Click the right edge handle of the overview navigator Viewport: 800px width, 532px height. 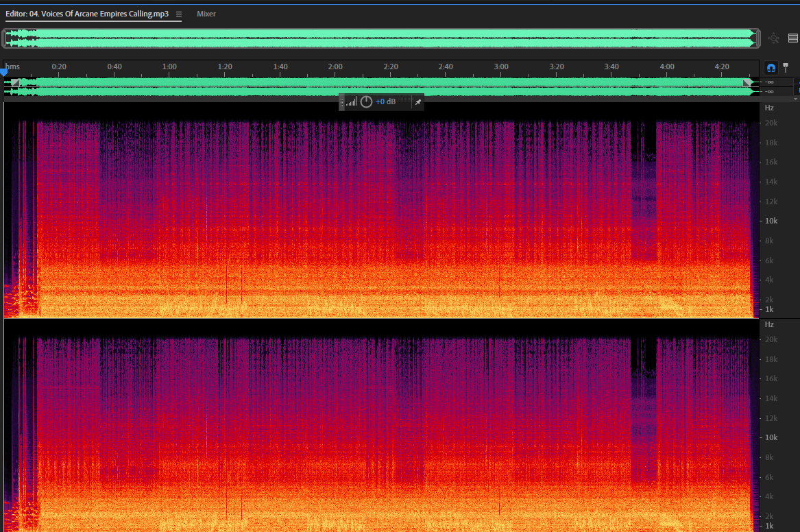click(757, 38)
